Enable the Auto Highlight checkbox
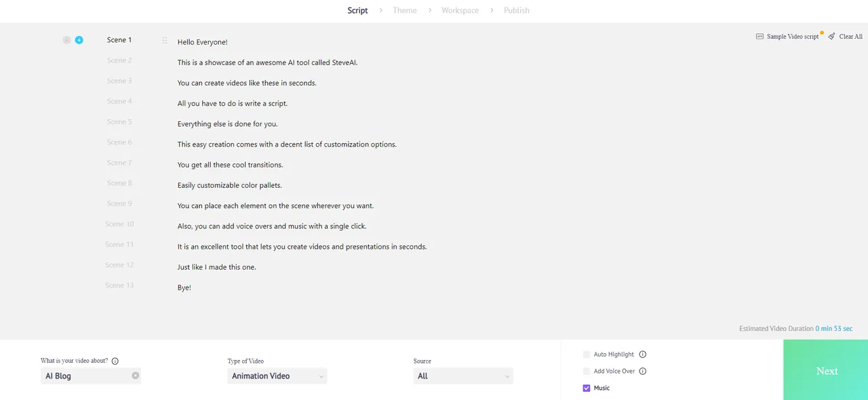 (x=587, y=355)
